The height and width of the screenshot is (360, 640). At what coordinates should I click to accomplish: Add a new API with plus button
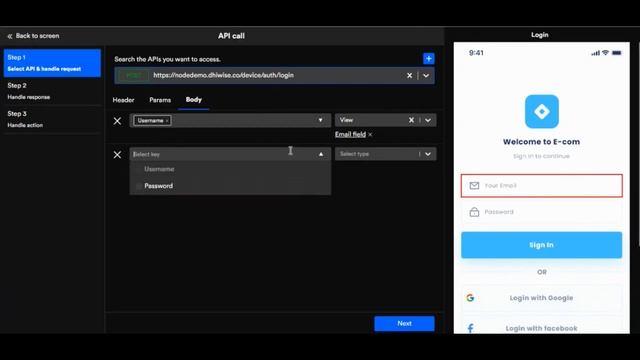coord(429,59)
